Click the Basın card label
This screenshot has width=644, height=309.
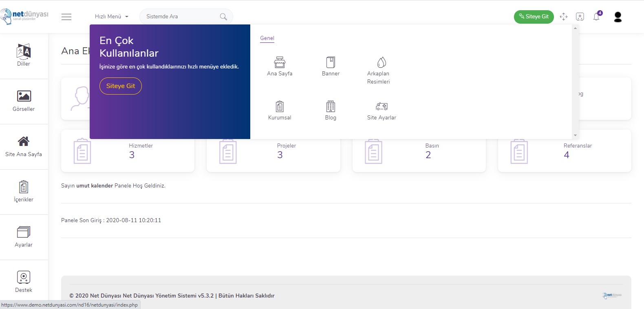click(x=432, y=146)
